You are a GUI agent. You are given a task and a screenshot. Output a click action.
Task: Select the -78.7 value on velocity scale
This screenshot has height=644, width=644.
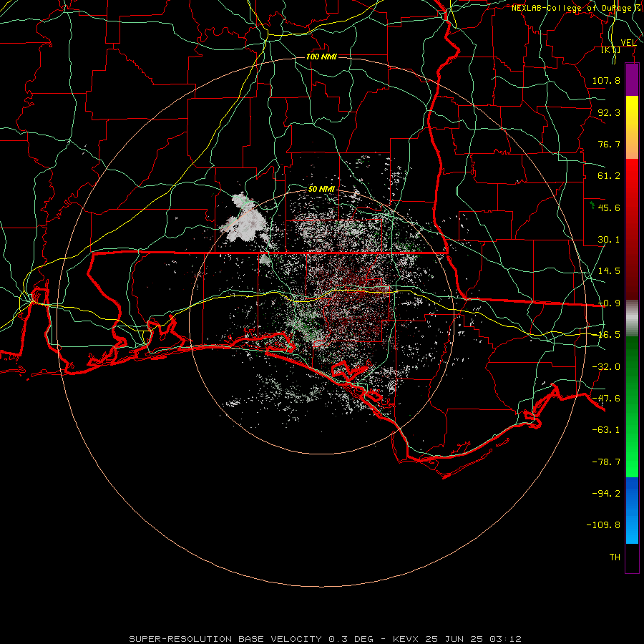(x=606, y=462)
